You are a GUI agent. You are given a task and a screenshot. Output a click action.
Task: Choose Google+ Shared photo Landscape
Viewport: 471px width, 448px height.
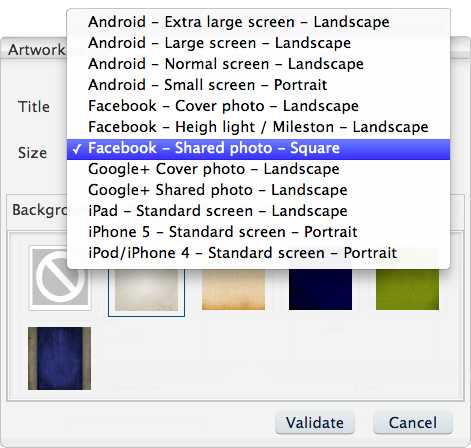258,190
